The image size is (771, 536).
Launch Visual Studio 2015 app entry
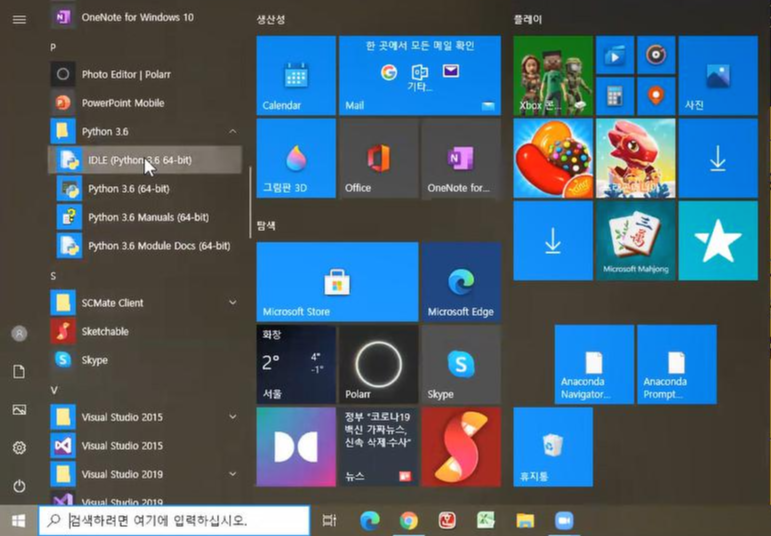(x=145, y=446)
